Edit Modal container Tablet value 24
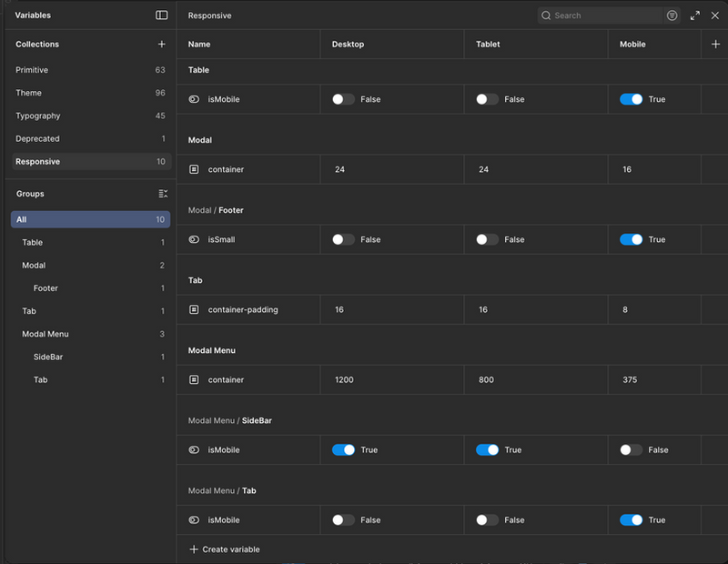728x564 pixels. coord(536,169)
